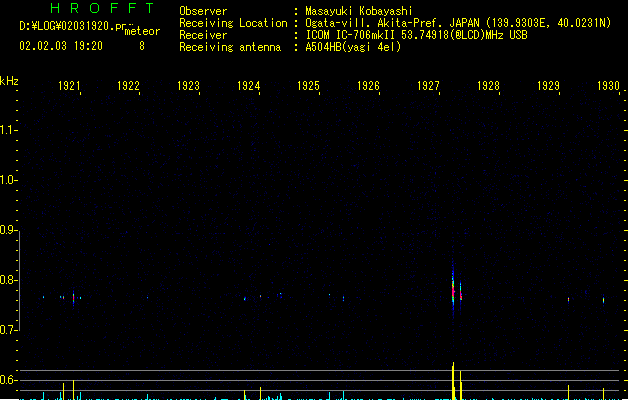Click the meteor count value 8
Screen dimensions: 629x400
(142, 46)
